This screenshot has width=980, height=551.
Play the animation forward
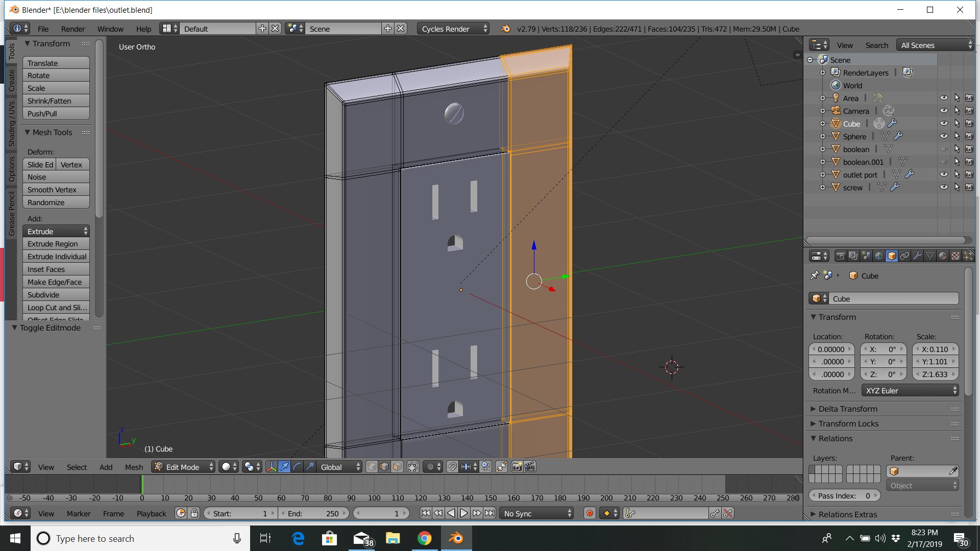[464, 513]
